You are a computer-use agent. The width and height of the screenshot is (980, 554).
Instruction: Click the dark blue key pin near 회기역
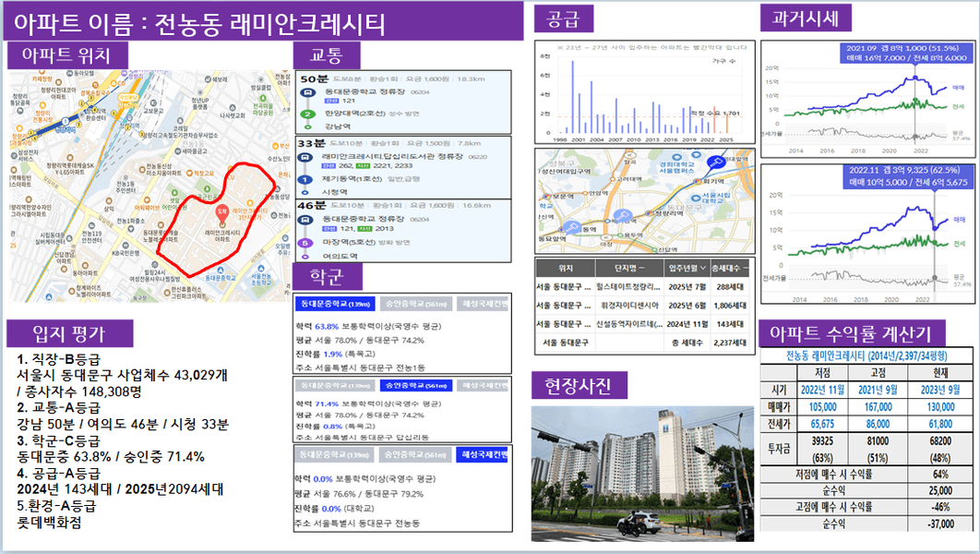pos(715,163)
